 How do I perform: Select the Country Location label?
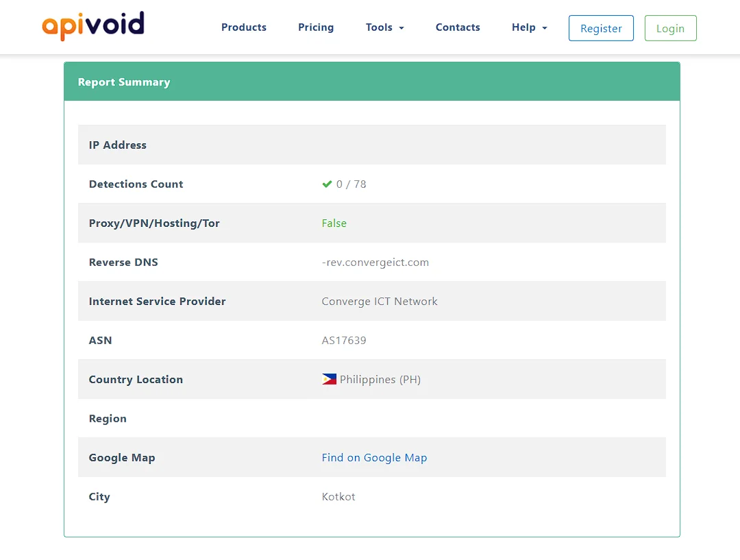coord(136,380)
